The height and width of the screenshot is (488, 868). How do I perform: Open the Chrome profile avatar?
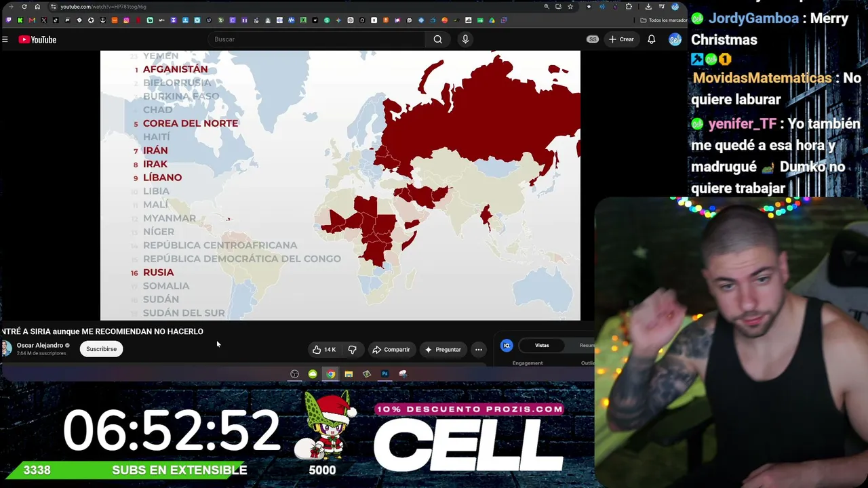[x=675, y=7]
